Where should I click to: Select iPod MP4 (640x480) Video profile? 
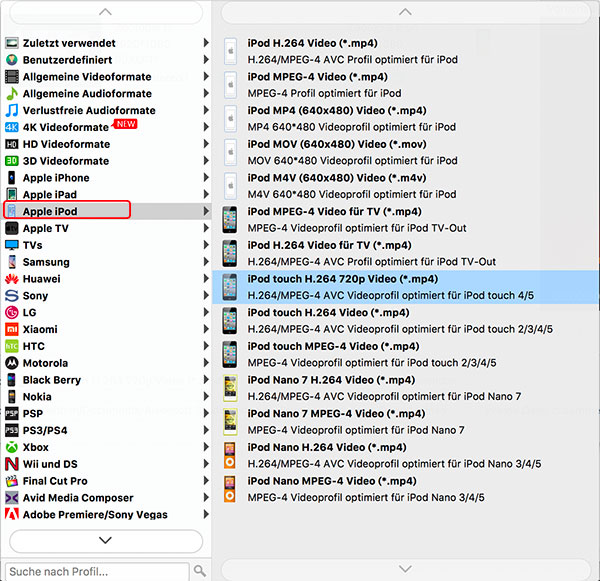click(406, 119)
